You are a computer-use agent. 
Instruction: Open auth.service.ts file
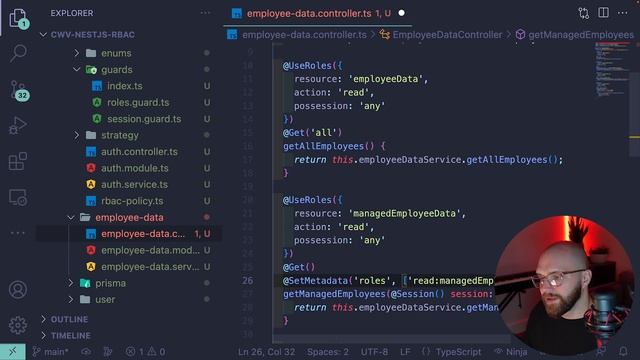[x=134, y=184]
